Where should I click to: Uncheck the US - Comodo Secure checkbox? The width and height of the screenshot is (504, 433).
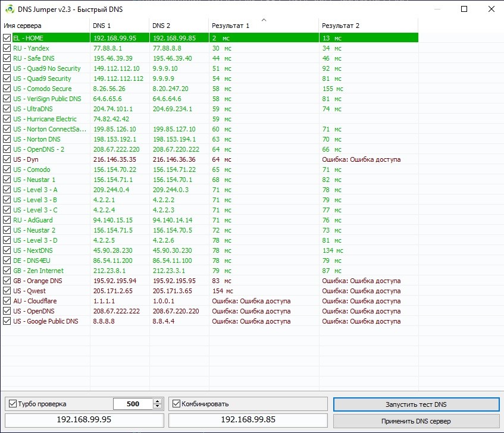(x=7, y=89)
